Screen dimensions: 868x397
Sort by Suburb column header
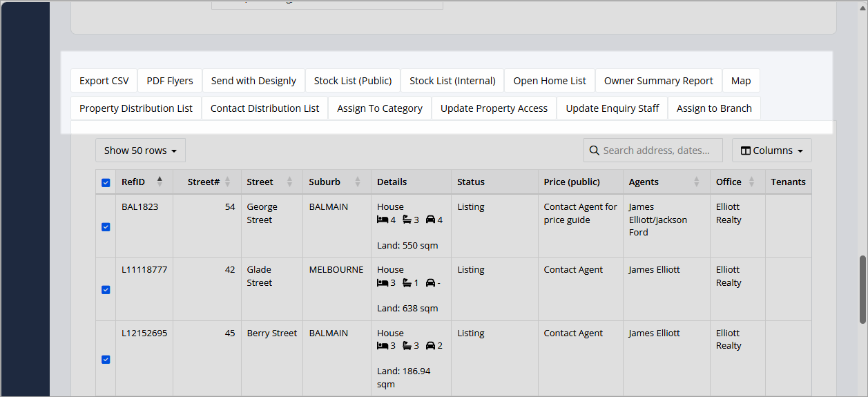click(337, 182)
